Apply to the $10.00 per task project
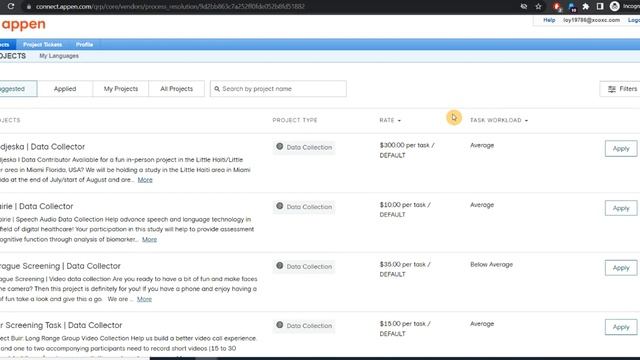Viewport: 640px width, 360px height. click(x=621, y=208)
